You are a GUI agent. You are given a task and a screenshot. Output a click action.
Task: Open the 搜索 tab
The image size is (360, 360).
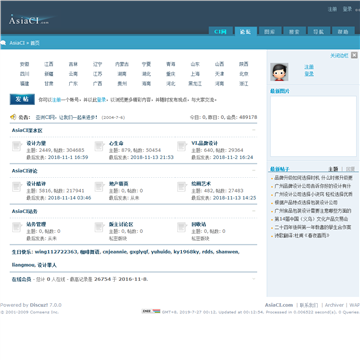[x=294, y=32]
